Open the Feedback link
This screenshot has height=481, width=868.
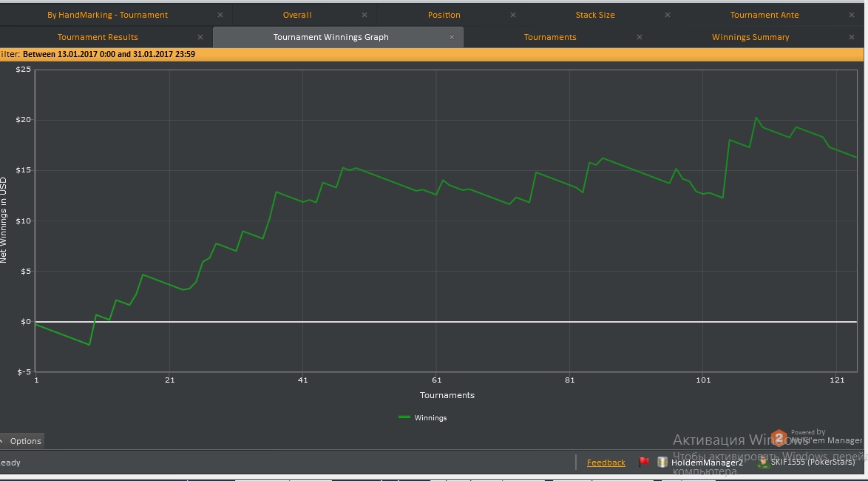pos(606,462)
